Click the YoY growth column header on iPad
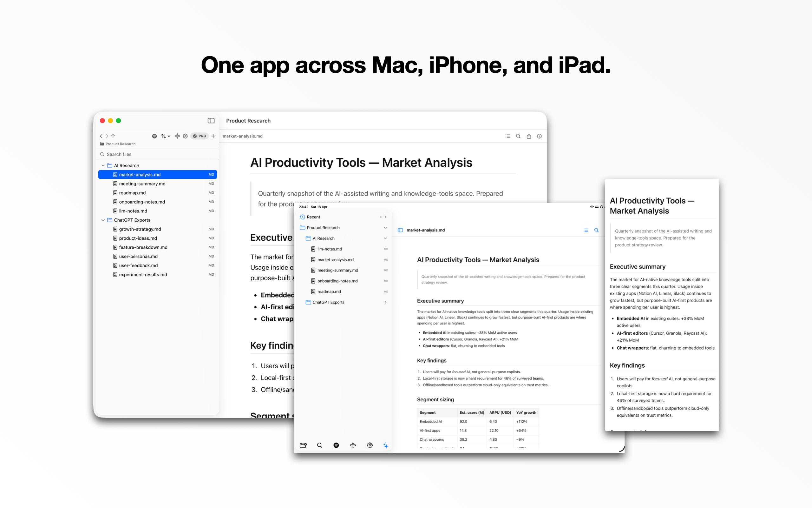Viewport: 812px width, 508px height. [526, 412]
